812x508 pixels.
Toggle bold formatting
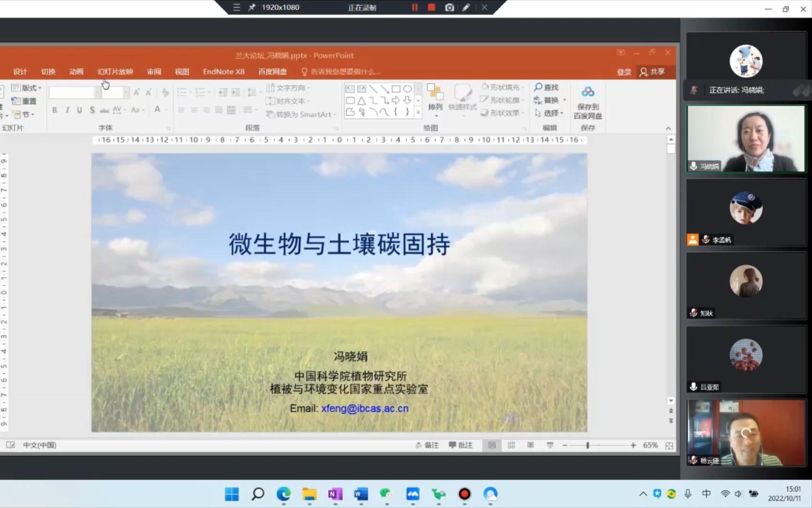pos(55,110)
